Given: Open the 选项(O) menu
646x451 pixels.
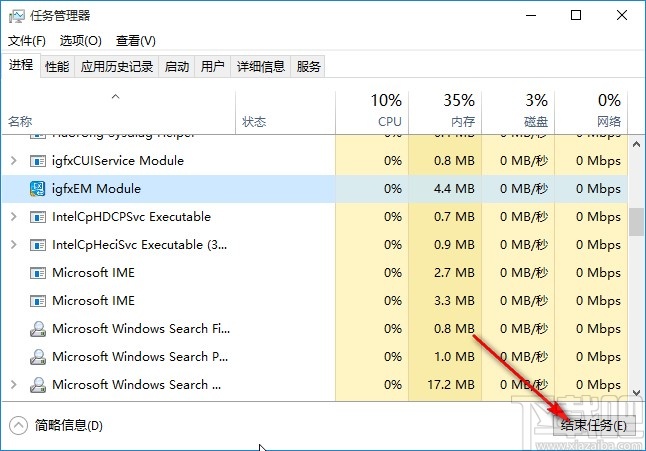Looking at the screenshot, I should pyautogui.click(x=81, y=41).
